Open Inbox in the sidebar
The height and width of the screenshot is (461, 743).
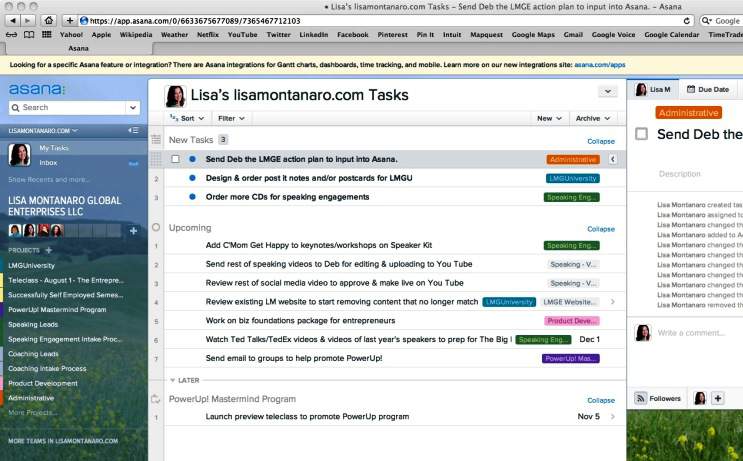48,163
